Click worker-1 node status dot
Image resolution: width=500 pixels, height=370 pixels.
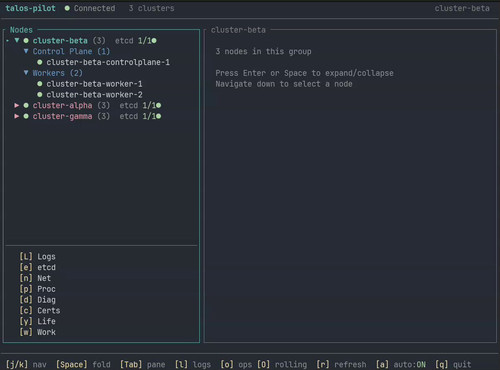pyautogui.click(x=40, y=84)
